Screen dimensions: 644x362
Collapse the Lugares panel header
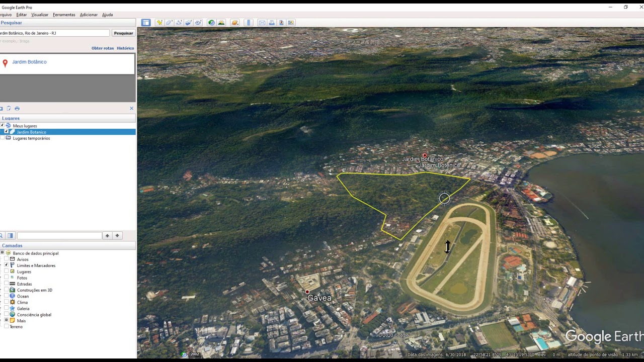pyautogui.click(x=68, y=118)
